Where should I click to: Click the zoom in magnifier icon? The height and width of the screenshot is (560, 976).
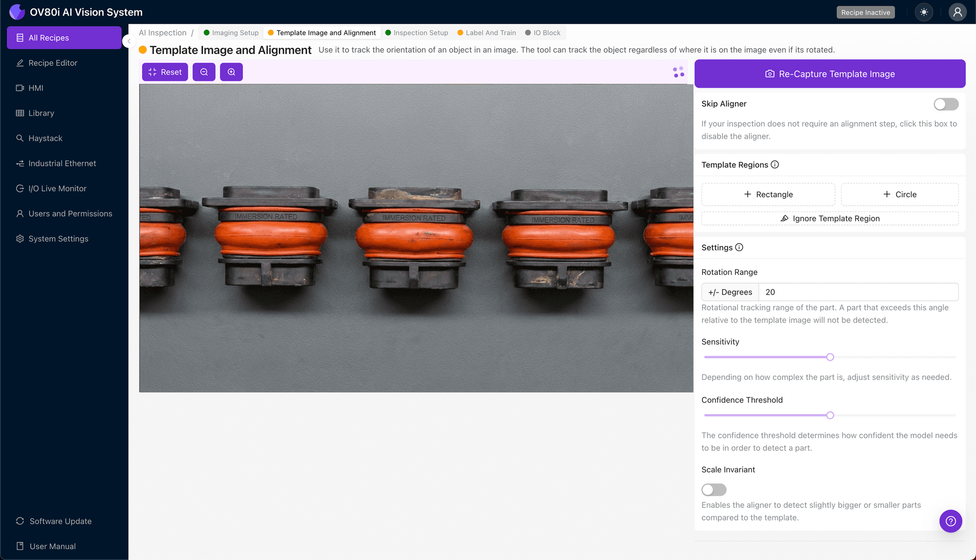coord(231,72)
